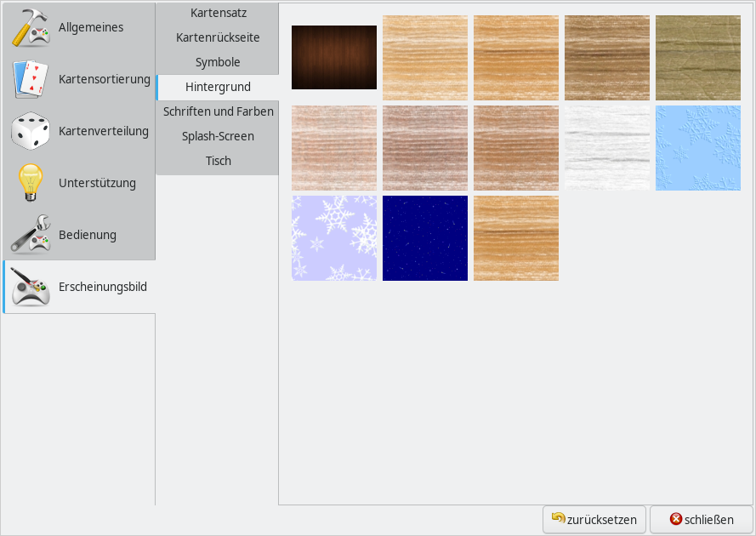The width and height of the screenshot is (756, 536).
Task: Open the Symbole tab
Action: (219, 63)
